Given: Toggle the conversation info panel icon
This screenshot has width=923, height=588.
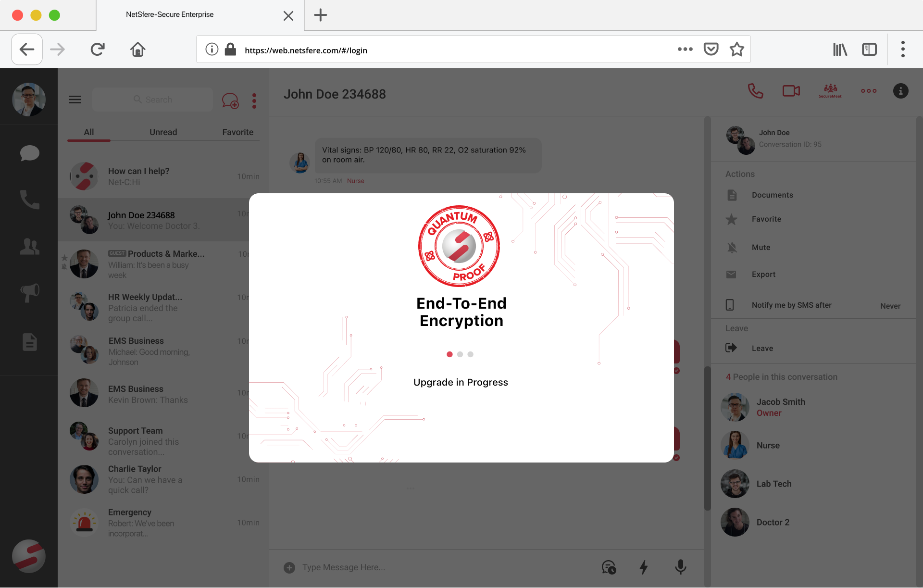Looking at the screenshot, I should 900,91.
